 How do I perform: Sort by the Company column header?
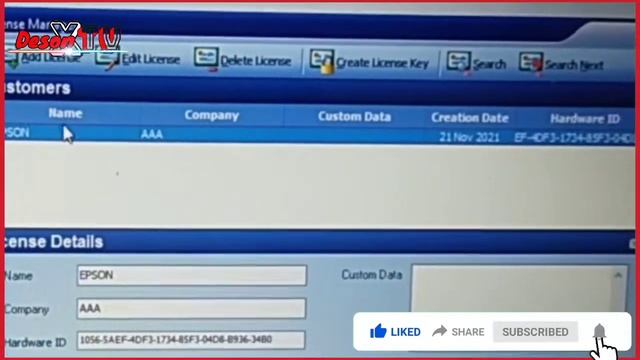[211, 116]
